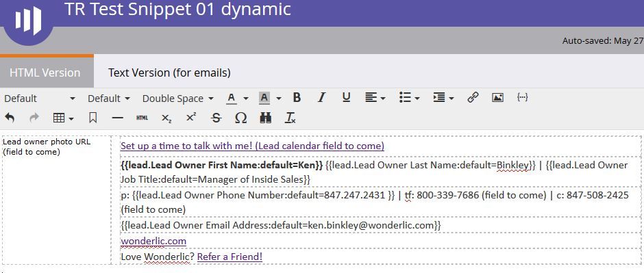Click the Insert Link chain icon

pyautogui.click(x=473, y=98)
